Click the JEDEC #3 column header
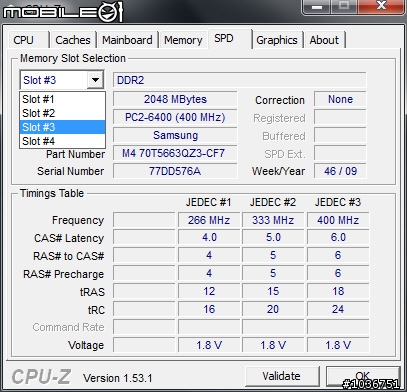 338,202
